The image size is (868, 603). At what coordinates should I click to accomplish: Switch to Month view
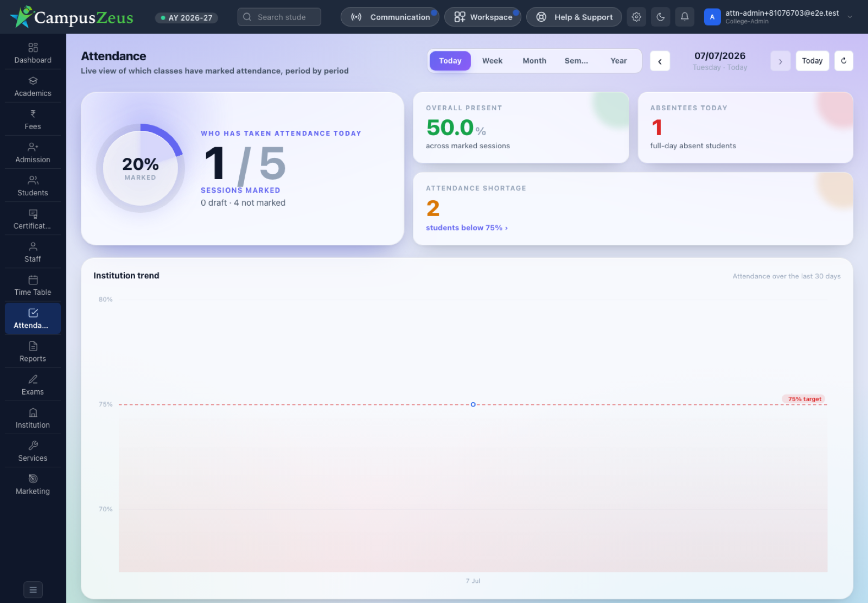pyautogui.click(x=534, y=61)
